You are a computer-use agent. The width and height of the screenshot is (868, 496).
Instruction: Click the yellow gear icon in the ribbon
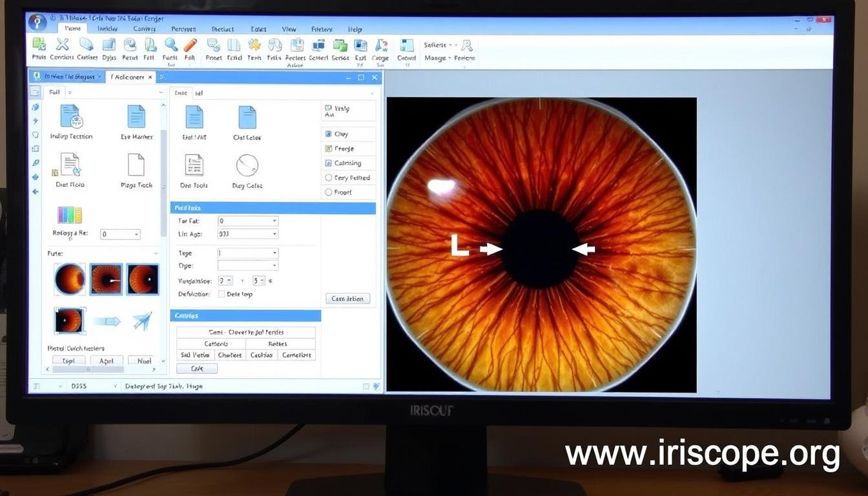tap(254, 45)
